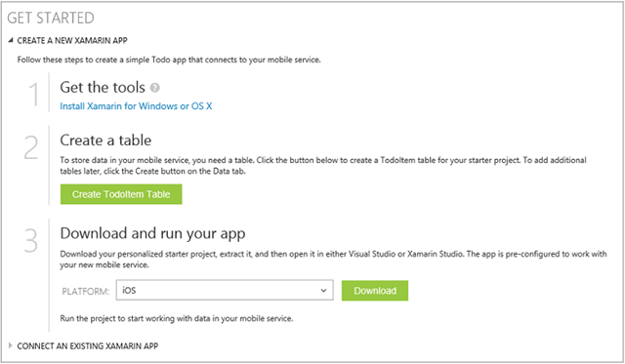625x364 pixels.
Task: Open Install Xamarin for Windows or OS X link
Action: (136, 106)
